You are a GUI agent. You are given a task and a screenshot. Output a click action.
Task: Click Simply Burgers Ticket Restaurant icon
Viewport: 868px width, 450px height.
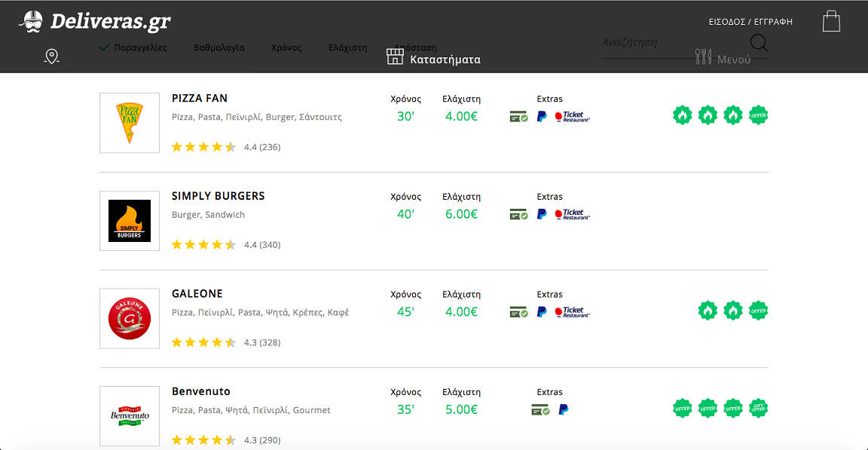coord(573,213)
